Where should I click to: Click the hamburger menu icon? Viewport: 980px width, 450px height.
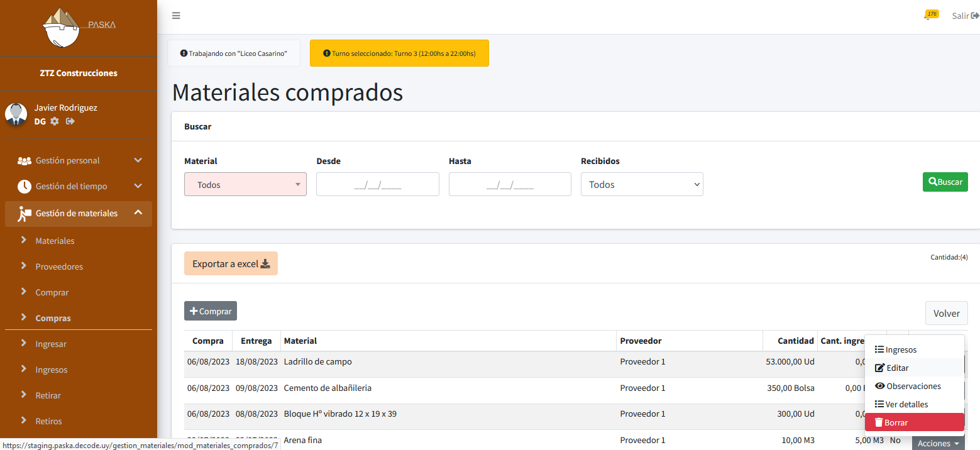click(176, 16)
